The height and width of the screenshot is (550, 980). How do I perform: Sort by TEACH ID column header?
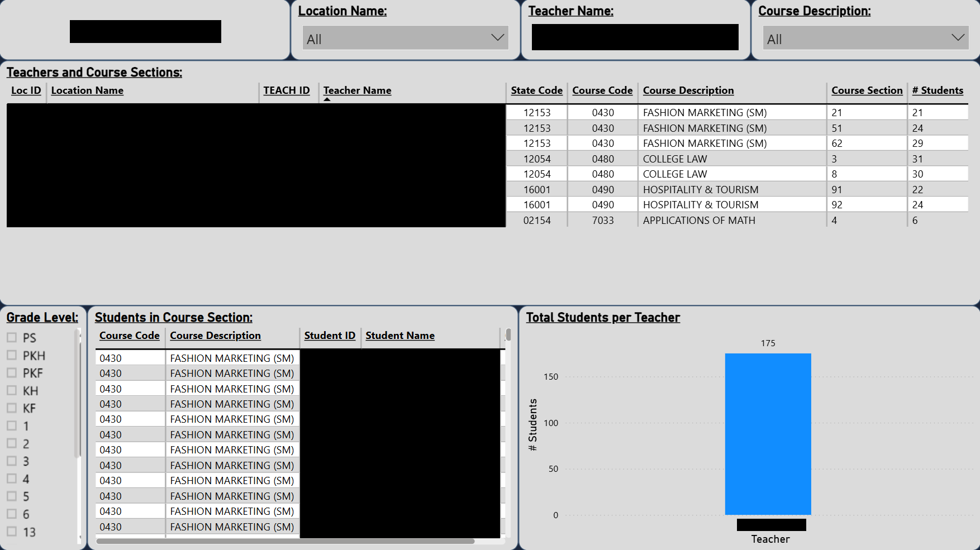[x=287, y=90]
